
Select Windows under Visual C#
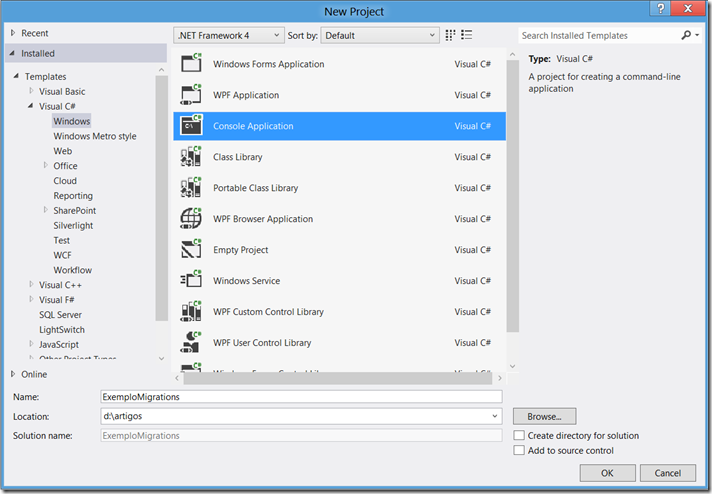tap(72, 121)
